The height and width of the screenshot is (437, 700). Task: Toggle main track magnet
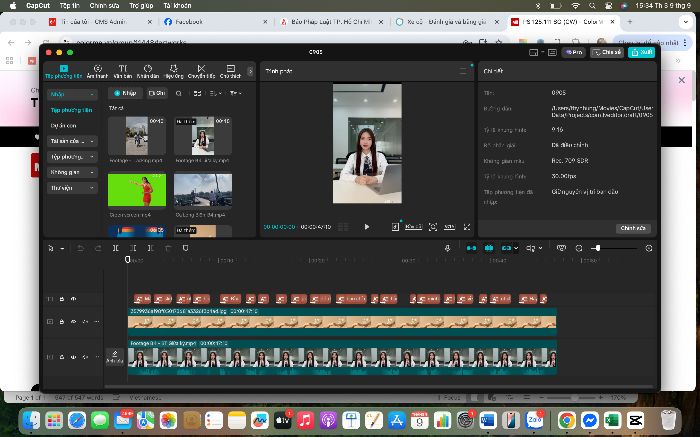(x=471, y=248)
